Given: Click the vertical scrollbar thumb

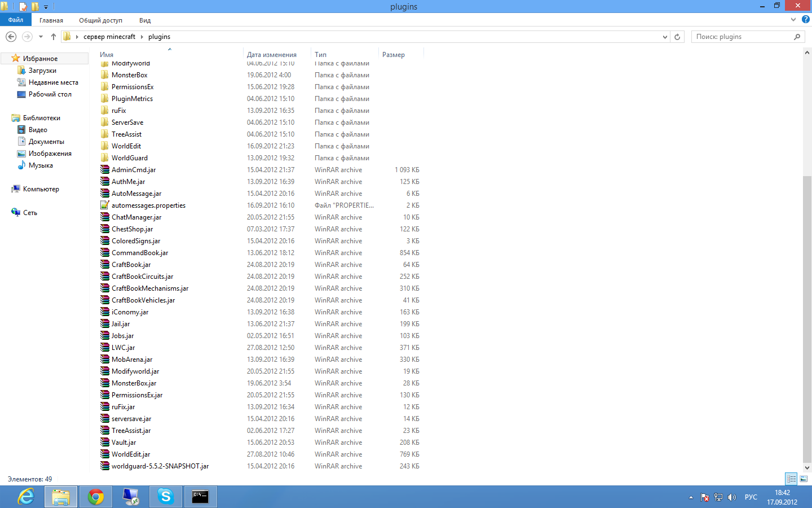Looking at the screenshot, I should pyautogui.click(x=807, y=319).
